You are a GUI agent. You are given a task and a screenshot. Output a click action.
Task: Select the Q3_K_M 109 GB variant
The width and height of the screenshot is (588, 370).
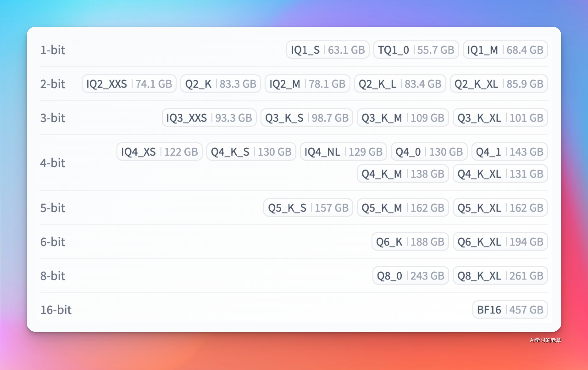coord(403,118)
